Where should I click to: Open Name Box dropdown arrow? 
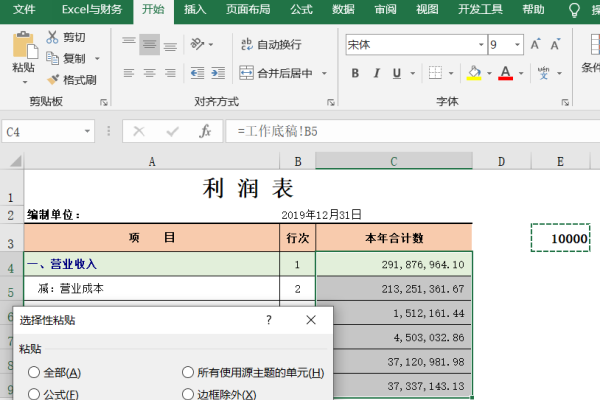pyautogui.click(x=87, y=131)
